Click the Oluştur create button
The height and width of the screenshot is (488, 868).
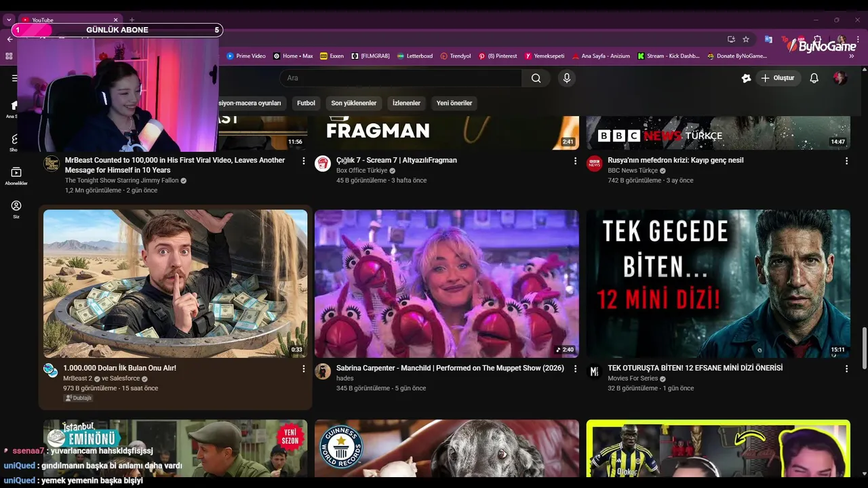tap(778, 78)
